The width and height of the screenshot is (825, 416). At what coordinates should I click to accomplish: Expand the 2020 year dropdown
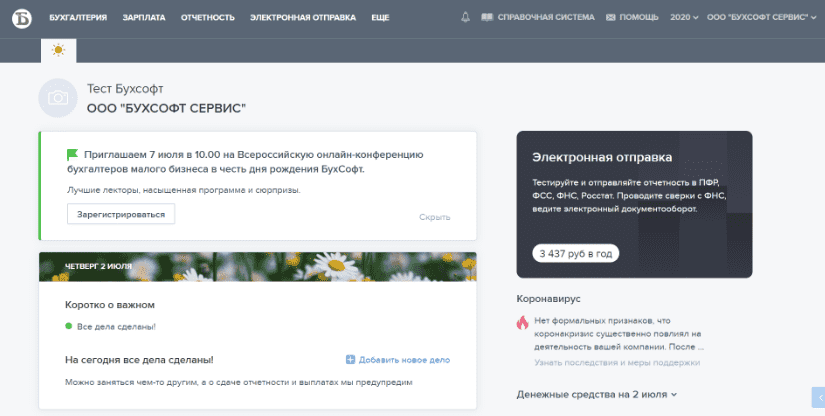pos(684,17)
